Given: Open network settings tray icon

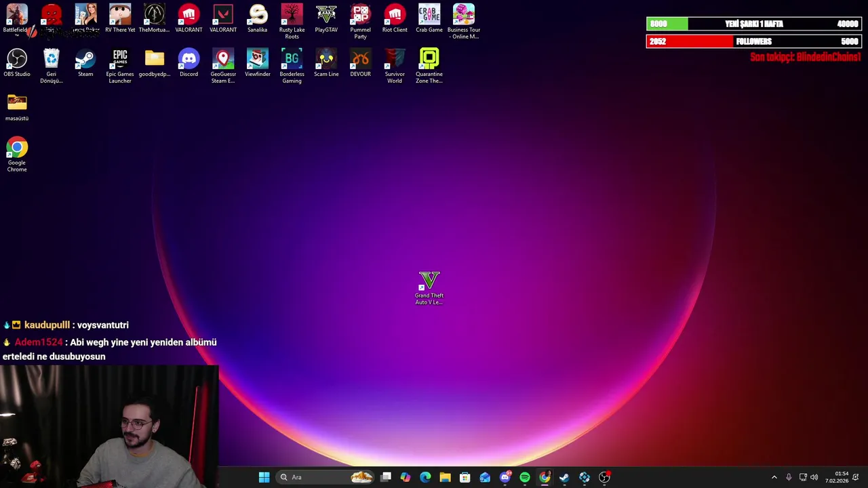Looking at the screenshot, I should pos(803,477).
